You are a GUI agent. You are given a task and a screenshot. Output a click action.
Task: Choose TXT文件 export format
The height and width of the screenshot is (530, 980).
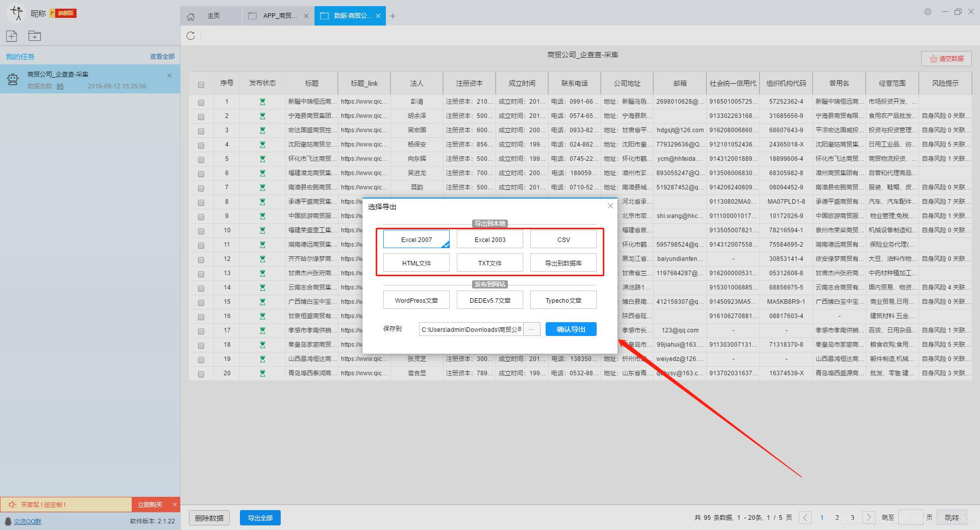click(490, 262)
